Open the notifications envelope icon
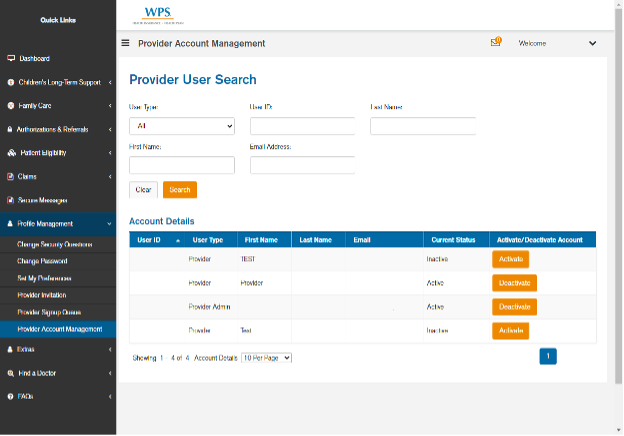The height and width of the screenshot is (436, 624). pyautogui.click(x=495, y=43)
